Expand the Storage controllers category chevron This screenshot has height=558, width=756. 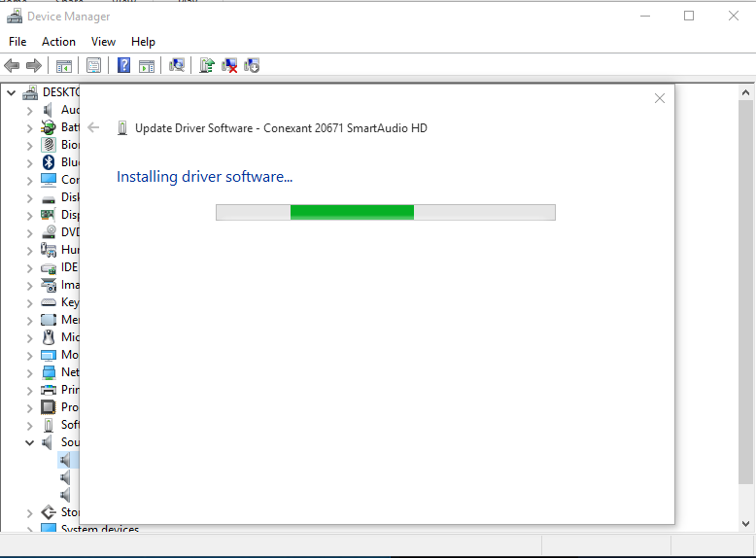[29, 512]
